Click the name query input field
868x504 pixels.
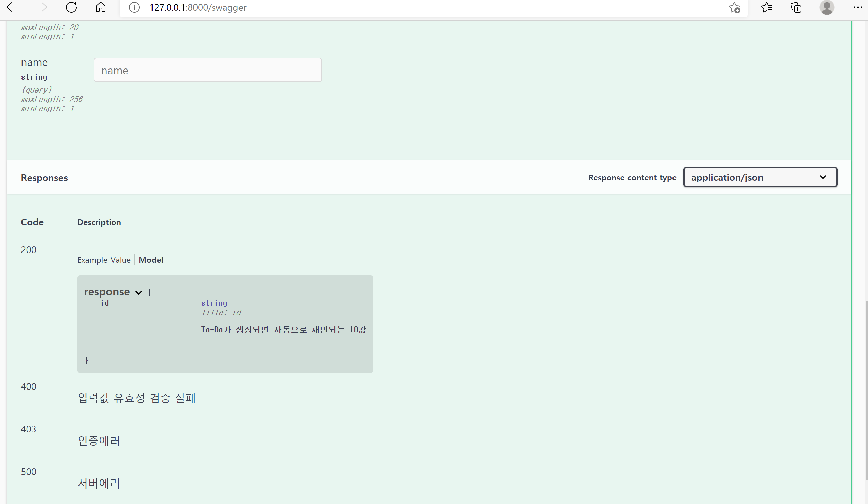208,70
